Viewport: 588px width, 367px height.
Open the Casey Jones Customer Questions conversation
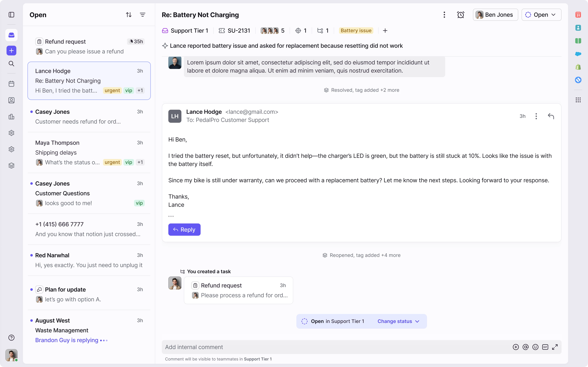tap(89, 193)
